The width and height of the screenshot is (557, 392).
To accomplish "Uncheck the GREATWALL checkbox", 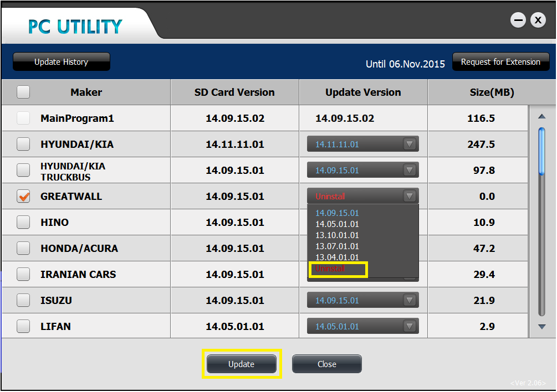I will pos(23,197).
